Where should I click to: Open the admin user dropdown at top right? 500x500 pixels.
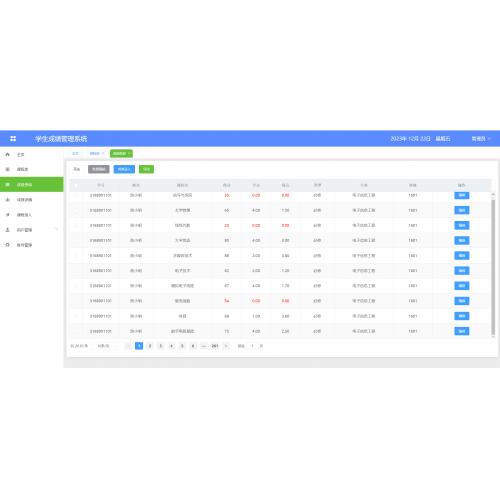pos(481,139)
